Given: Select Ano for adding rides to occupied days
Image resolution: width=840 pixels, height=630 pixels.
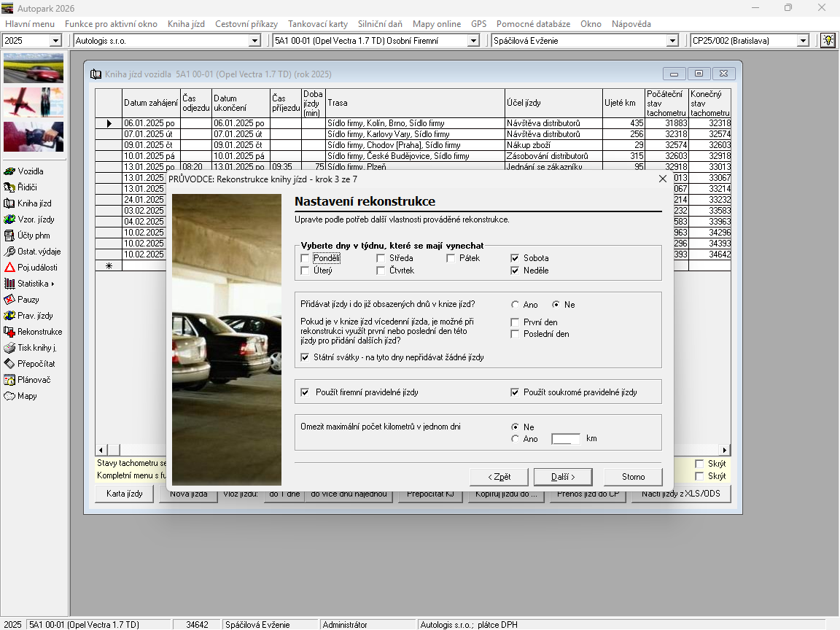Looking at the screenshot, I should [x=516, y=305].
